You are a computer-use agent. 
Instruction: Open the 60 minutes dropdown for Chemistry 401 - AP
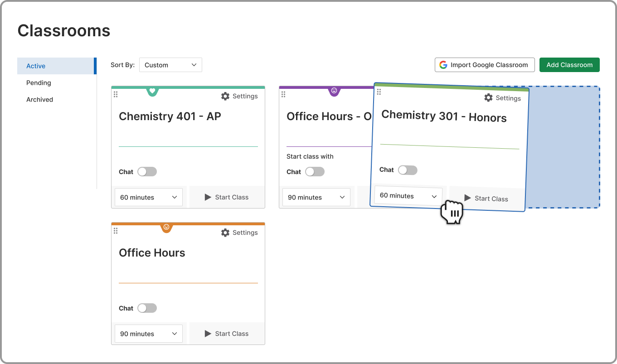[x=149, y=197]
